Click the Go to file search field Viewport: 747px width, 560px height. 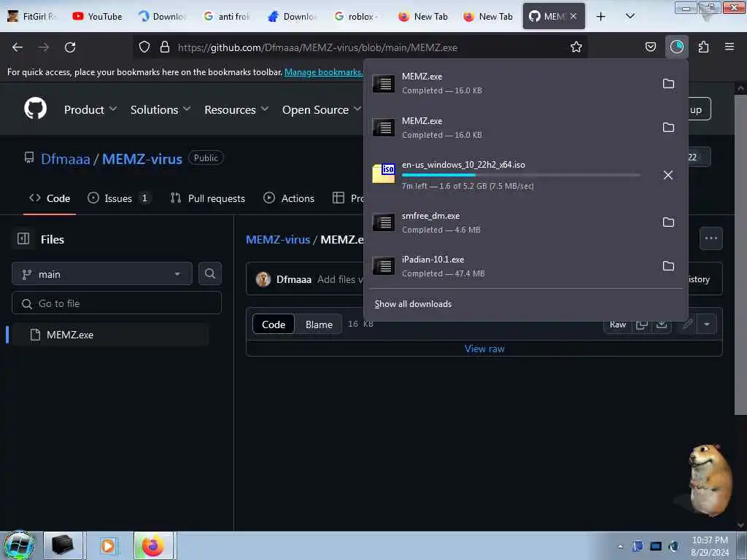click(x=116, y=303)
